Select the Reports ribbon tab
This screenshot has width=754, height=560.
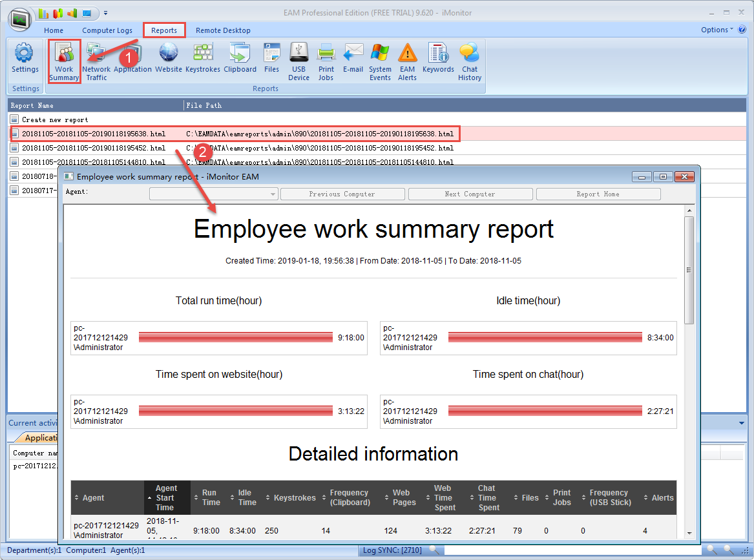pos(164,30)
